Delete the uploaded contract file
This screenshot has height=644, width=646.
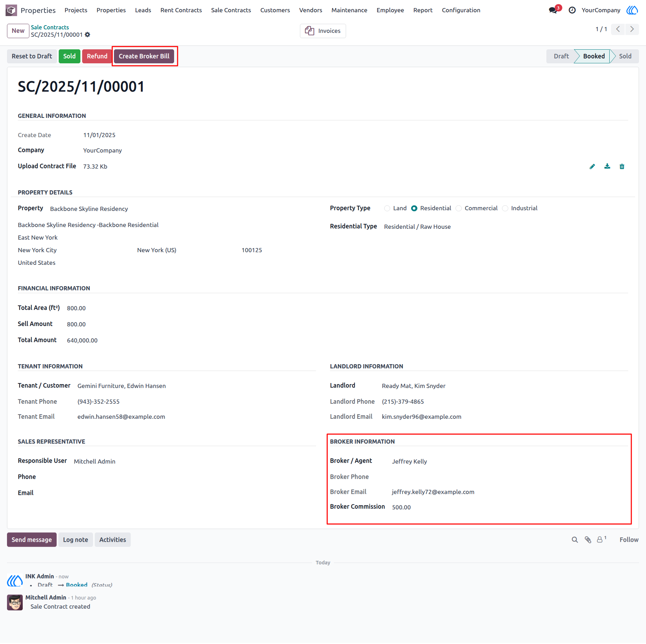pyautogui.click(x=622, y=167)
